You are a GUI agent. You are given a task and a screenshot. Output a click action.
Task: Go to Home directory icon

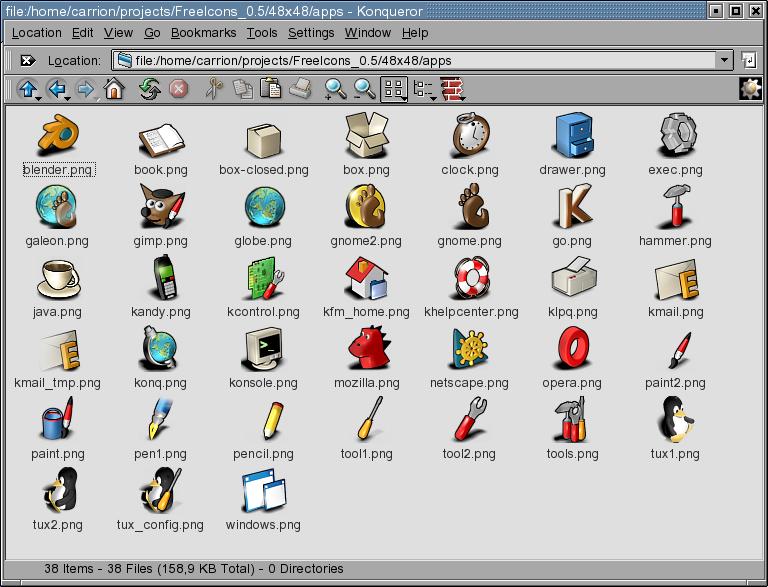114,89
